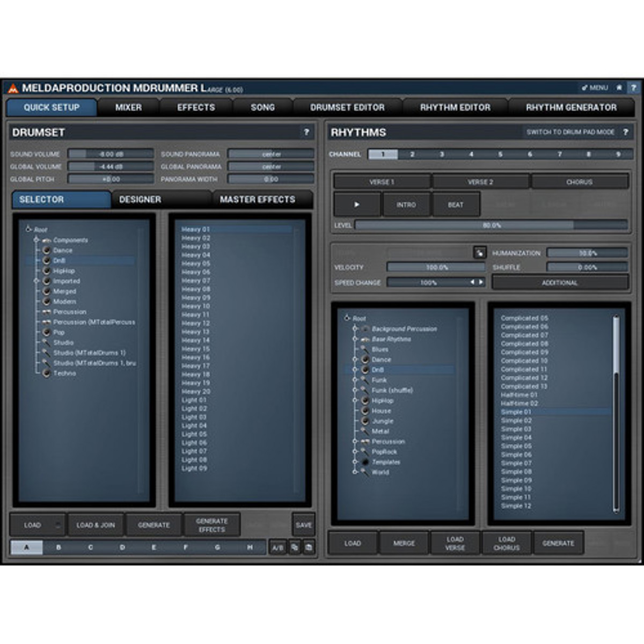Click the Blues drumstick icon in rhythms tree

click(x=365, y=349)
